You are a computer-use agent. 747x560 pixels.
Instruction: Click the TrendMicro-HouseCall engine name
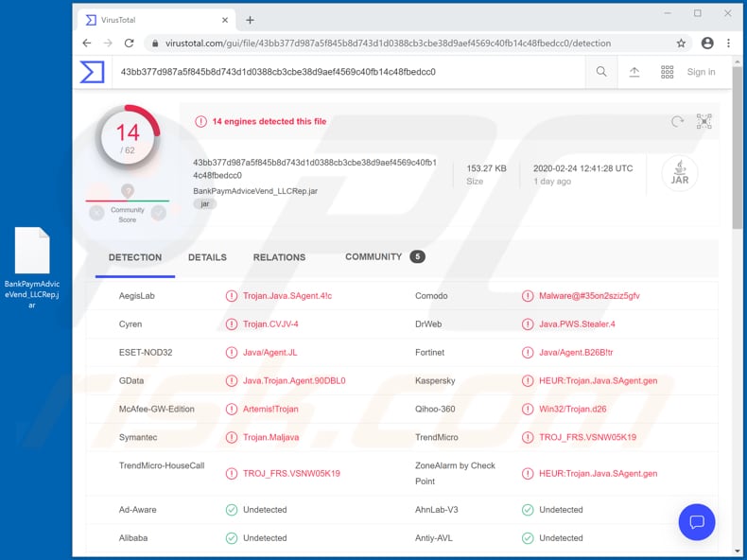[162, 465]
